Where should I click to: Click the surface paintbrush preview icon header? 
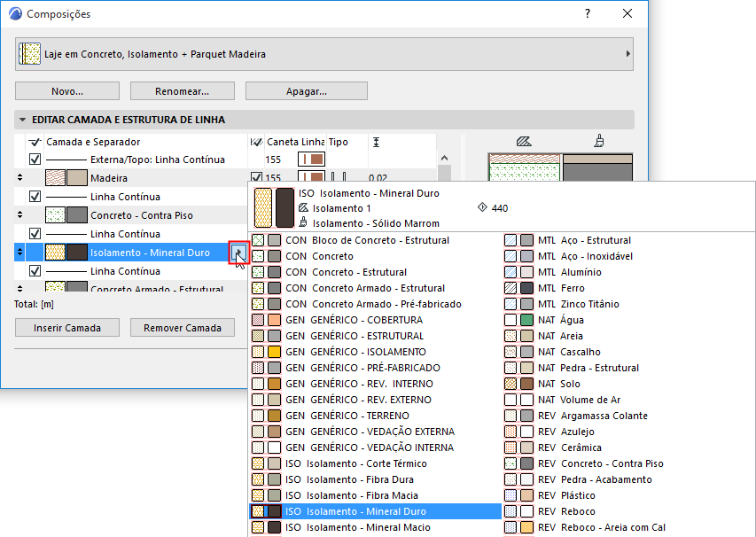(599, 141)
